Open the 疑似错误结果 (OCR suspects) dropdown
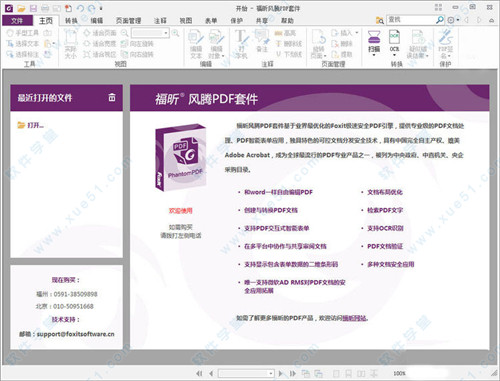Screen dimensions: 500x381 point(418,44)
